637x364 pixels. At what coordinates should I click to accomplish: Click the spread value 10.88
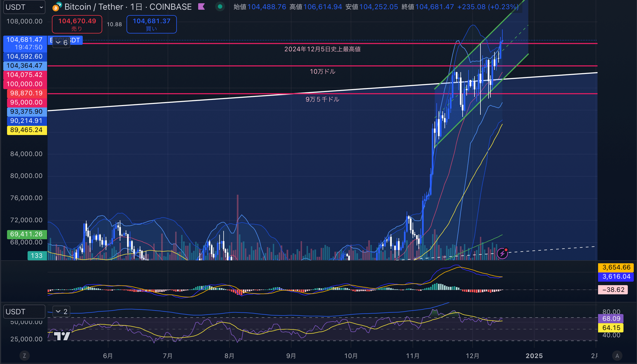(114, 24)
